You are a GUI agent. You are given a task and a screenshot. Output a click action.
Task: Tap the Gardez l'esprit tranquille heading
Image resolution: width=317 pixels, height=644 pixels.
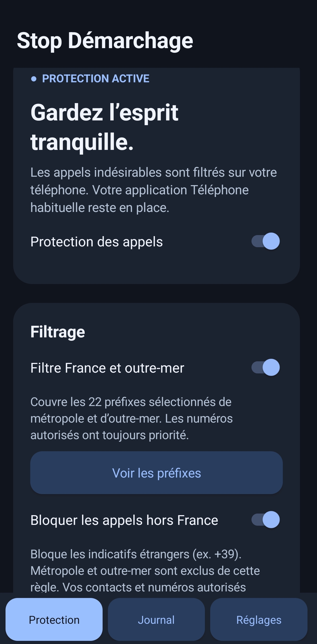pos(104,127)
